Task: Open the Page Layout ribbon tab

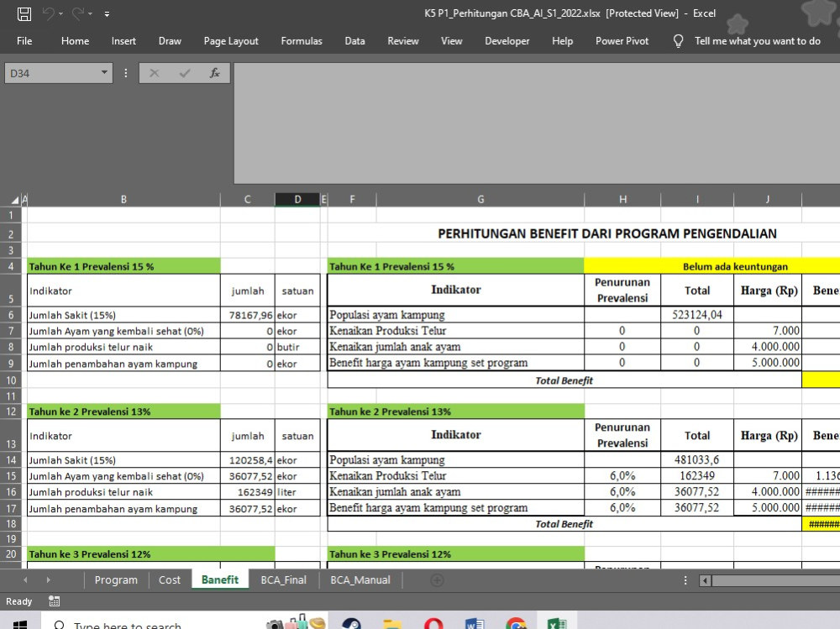Action: click(x=231, y=40)
